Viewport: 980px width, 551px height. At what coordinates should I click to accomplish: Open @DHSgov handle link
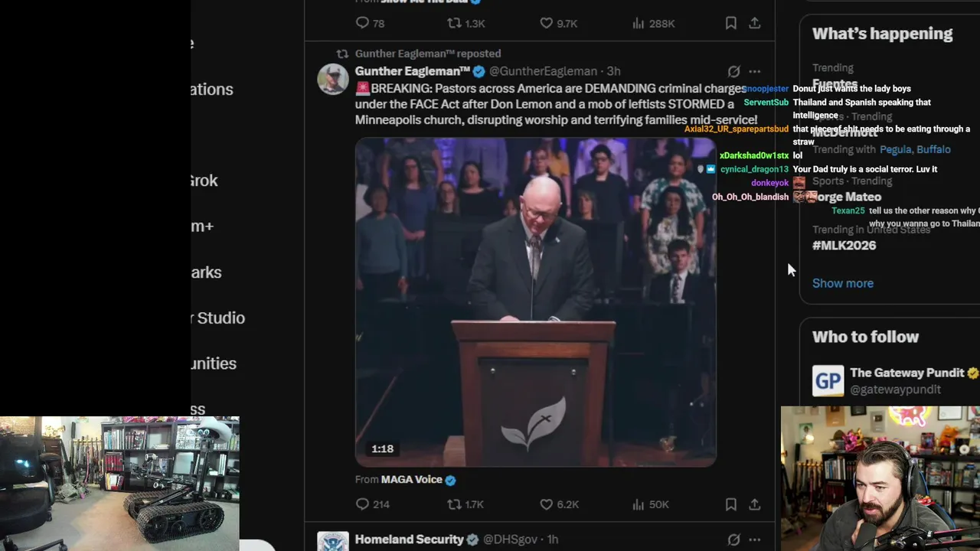click(510, 540)
